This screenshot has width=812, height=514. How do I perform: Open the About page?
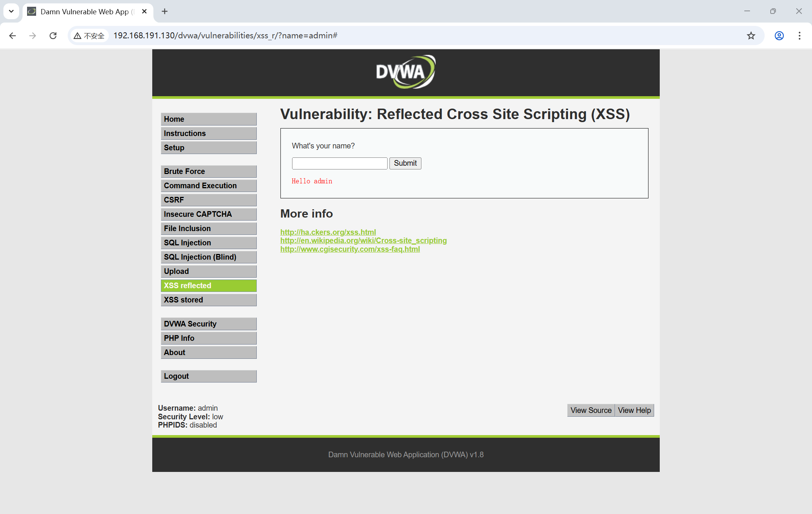point(209,352)
